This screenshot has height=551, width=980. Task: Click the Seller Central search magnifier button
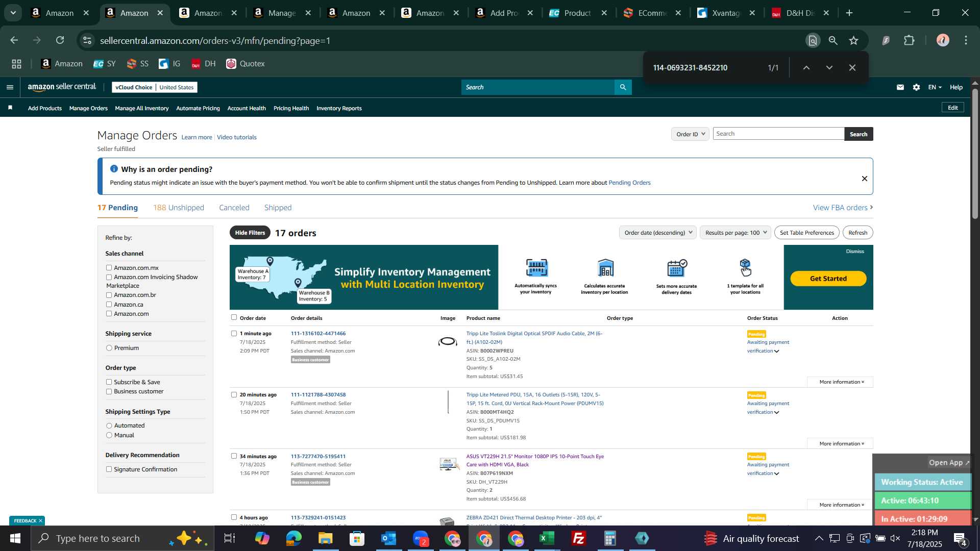coord(623,87)
